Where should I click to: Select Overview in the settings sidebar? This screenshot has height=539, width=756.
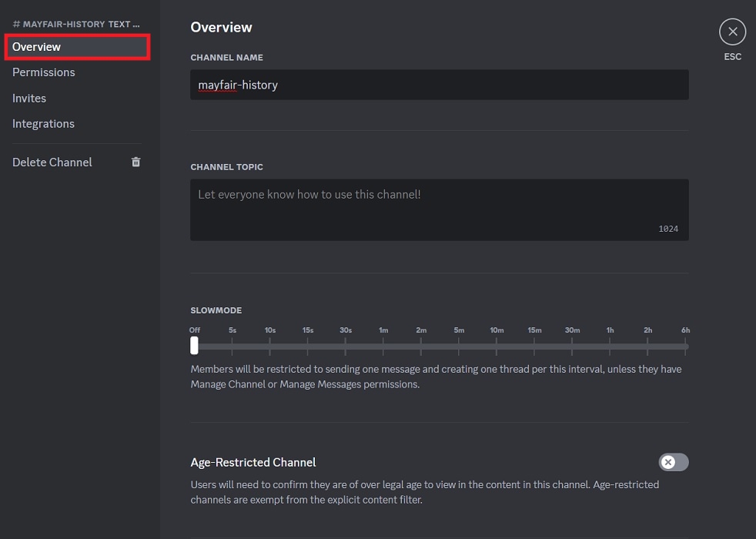point(37,46)
